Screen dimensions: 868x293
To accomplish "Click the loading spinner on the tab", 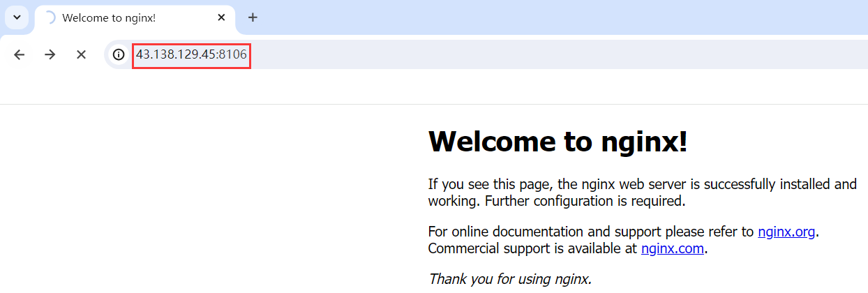I will (x=49, y=17).
